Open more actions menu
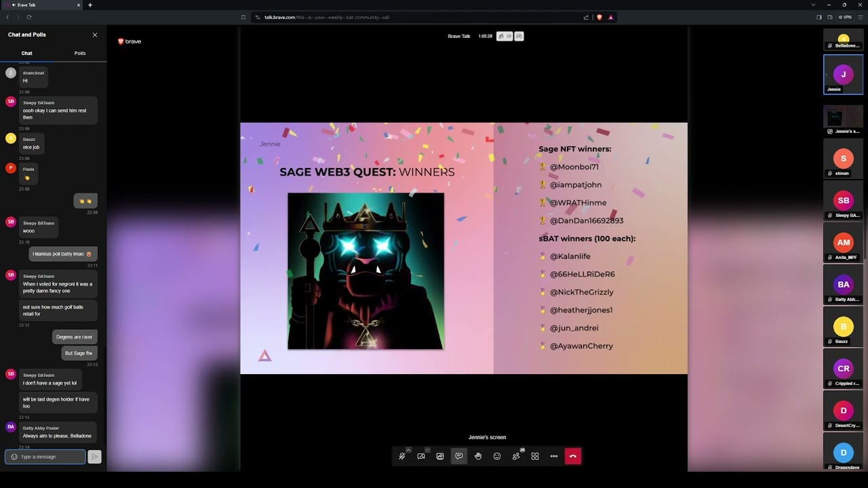This screenshot has height=488, width=868. point(554,456)
